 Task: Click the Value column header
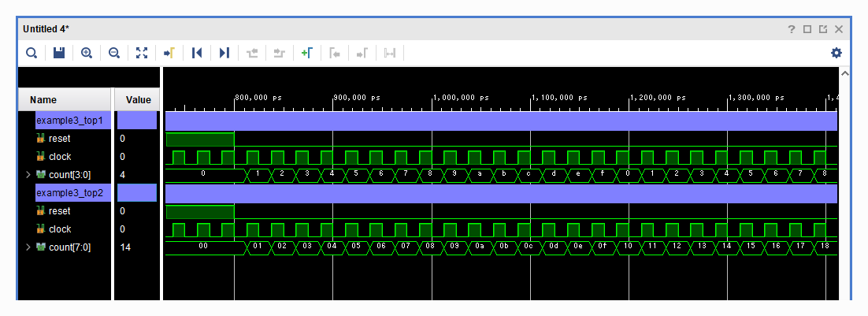point(137,99)
